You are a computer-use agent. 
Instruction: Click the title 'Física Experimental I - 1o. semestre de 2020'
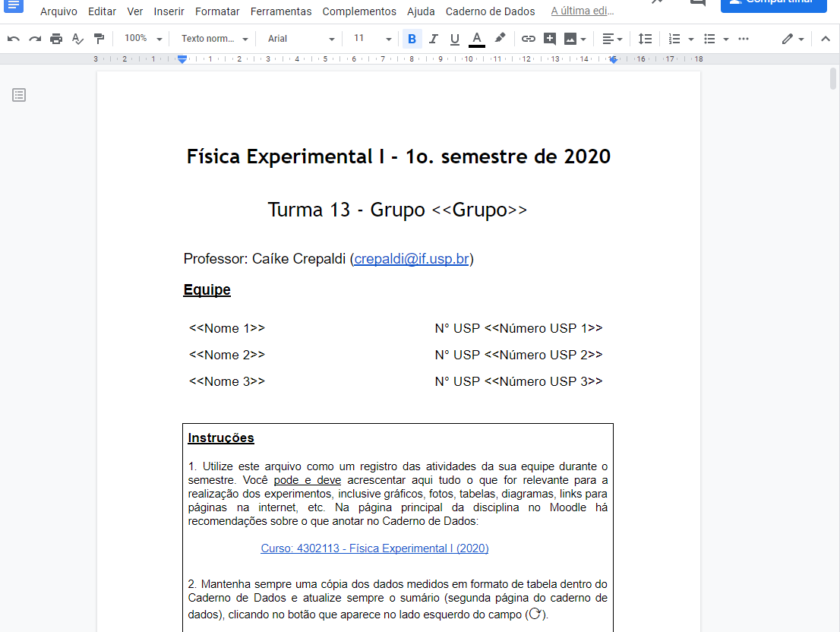[x=399, y=156]
